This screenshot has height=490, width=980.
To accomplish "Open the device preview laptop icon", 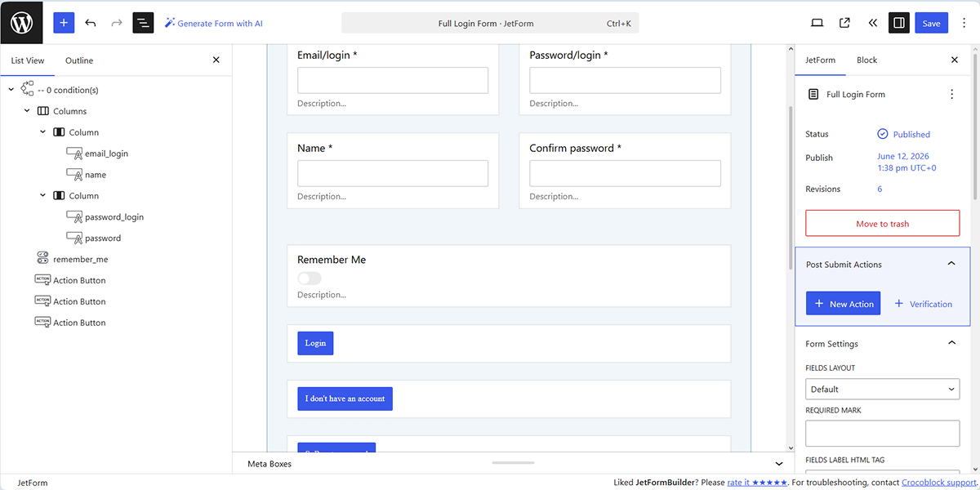I will pos(817,23).
